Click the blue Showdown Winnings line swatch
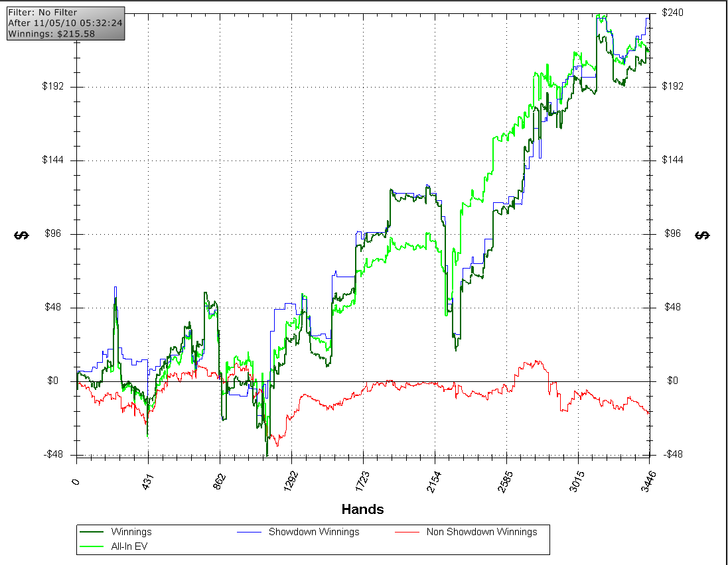Viewport: 728px width, 565px height. pos(250,532)
